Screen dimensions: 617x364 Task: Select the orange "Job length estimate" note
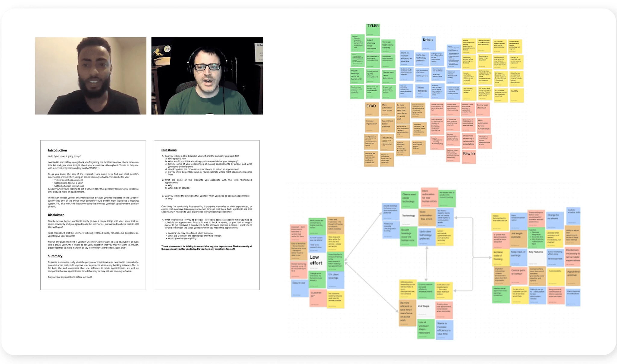(x=519, y=239)
